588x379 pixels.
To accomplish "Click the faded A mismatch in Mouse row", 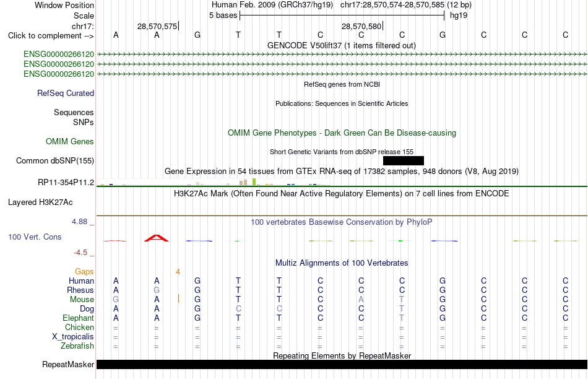I will coord(361,300).
